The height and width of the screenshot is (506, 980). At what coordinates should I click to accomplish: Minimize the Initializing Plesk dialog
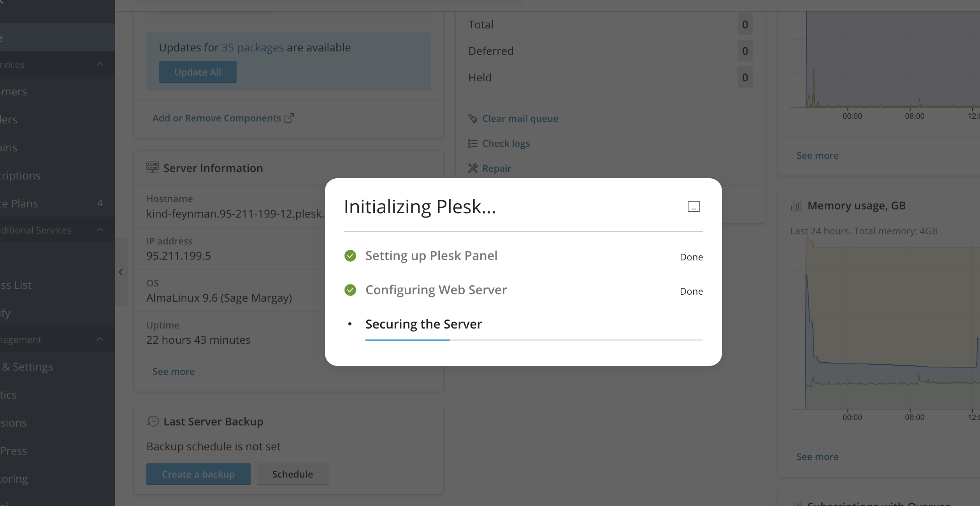click(694, 206)
